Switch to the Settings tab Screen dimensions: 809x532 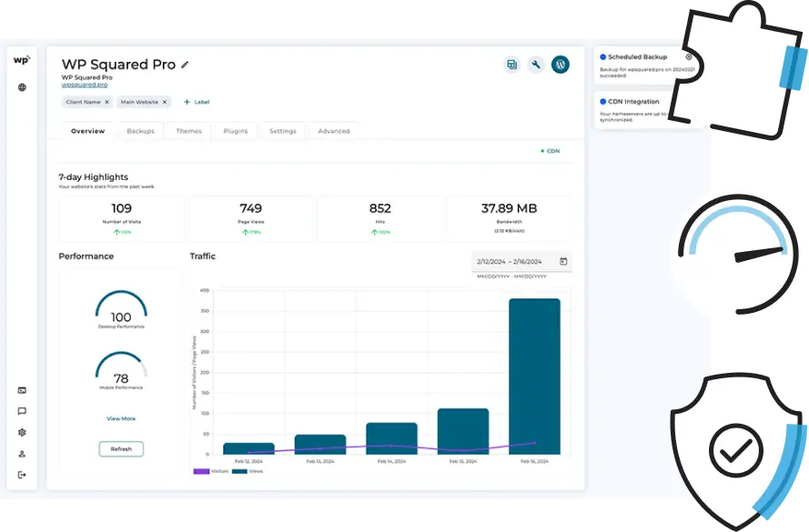(x=283, y=131)
